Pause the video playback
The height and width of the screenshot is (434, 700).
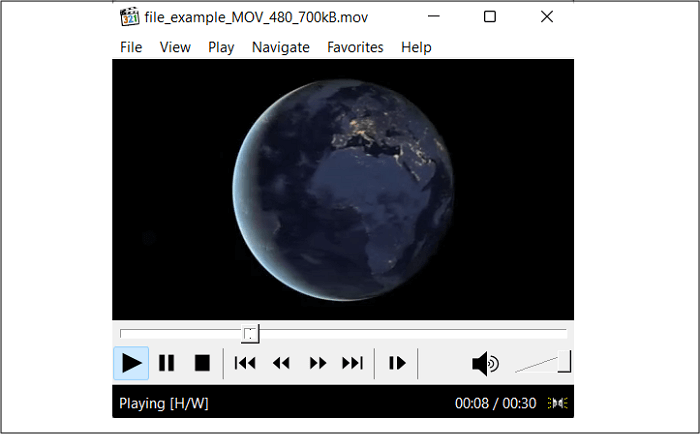[167, 363]
